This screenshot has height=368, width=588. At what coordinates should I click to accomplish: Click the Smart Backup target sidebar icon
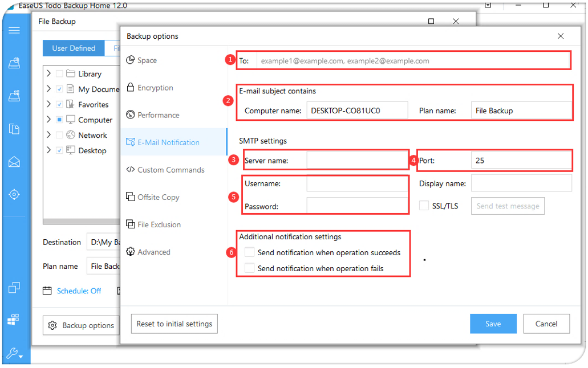pos(14,194)
